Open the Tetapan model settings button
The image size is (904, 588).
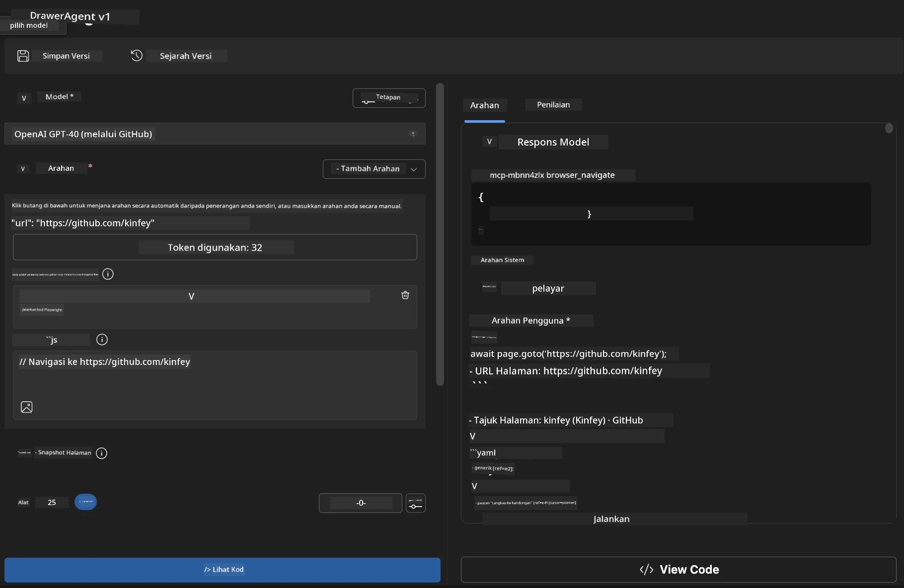[x=389, y=98]
